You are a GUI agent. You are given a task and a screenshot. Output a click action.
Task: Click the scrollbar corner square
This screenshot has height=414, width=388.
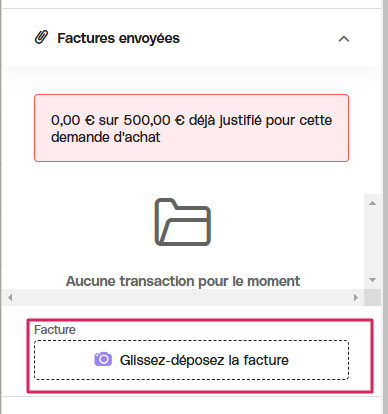[x=372, y=297]
